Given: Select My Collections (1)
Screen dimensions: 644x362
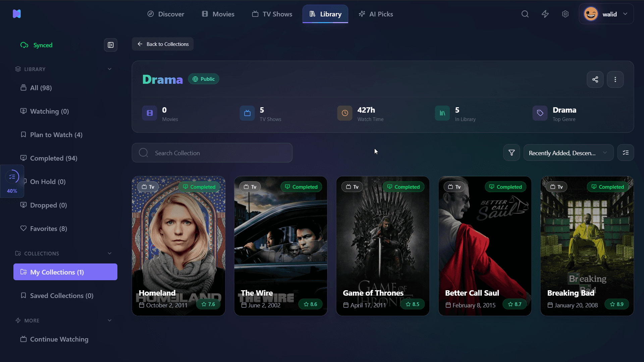Looking at the screenshot, I should 65,272.
